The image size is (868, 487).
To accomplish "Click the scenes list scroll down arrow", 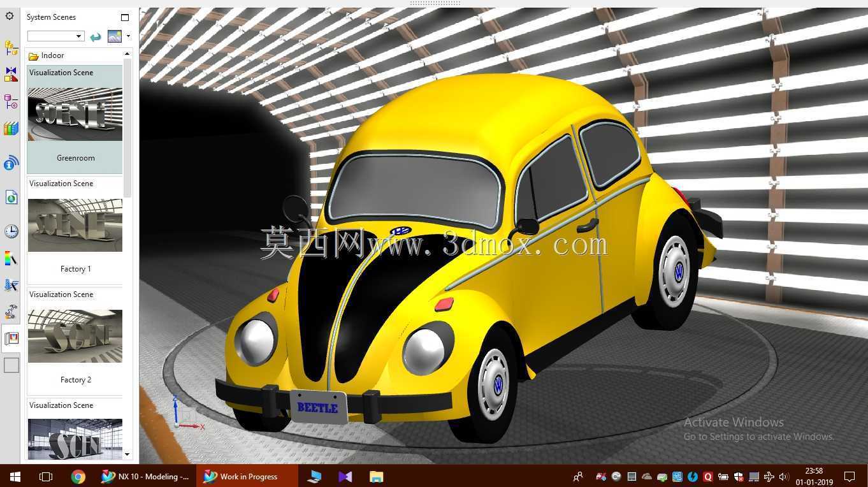I will (x=127, y=454).
